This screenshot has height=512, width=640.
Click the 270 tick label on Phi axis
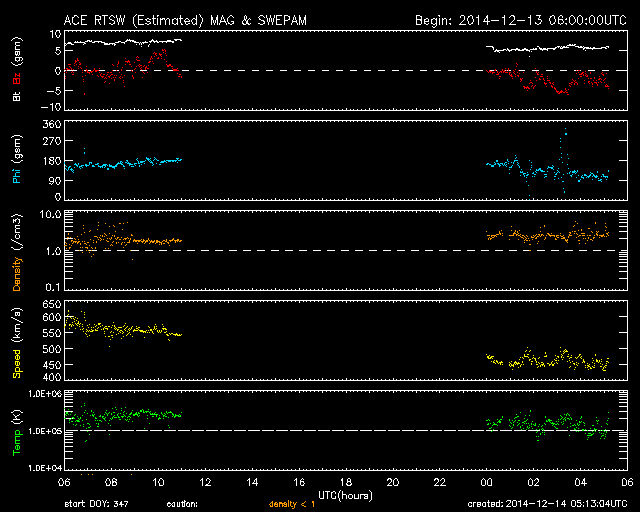52,141
